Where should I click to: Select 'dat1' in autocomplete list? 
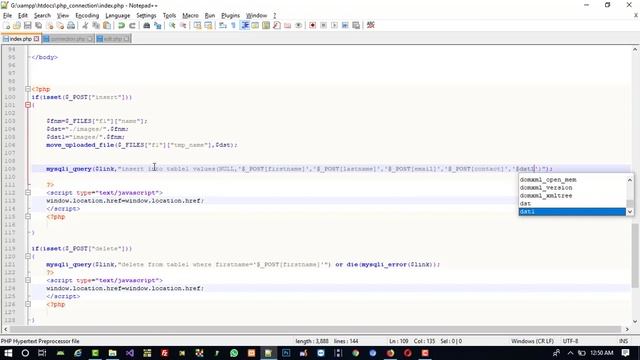point(572,211)
